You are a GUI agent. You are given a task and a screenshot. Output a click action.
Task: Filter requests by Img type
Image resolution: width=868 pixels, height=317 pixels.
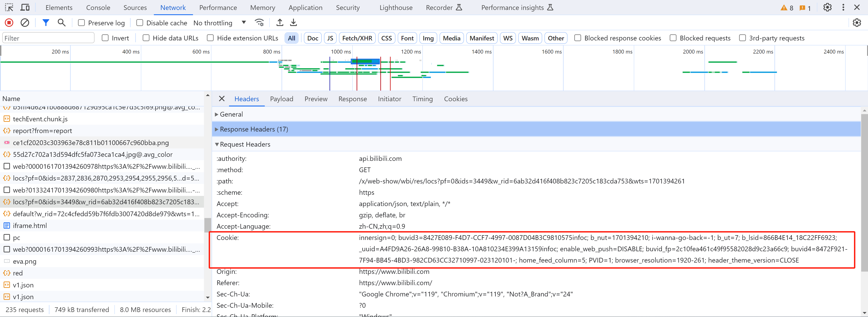pyautogui.click(x=428, y=38)
